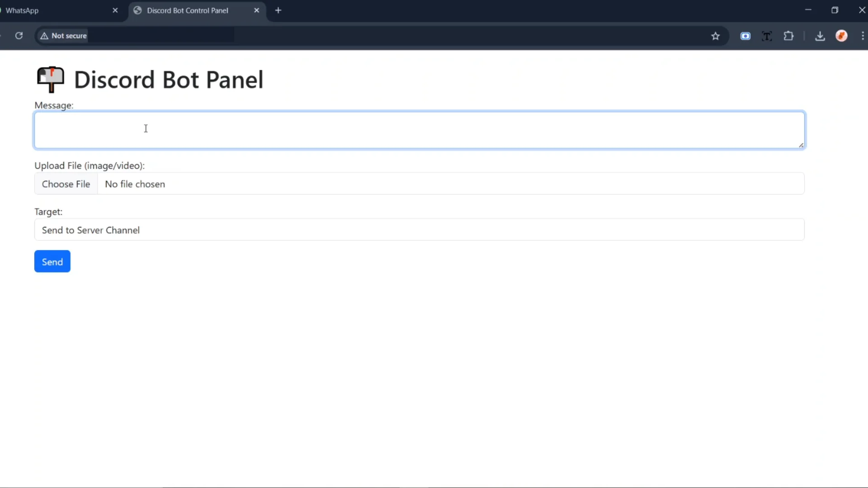This screenshot has height=488, width=868.
Task: Focus the Message text area
Action: coord(419,130)
